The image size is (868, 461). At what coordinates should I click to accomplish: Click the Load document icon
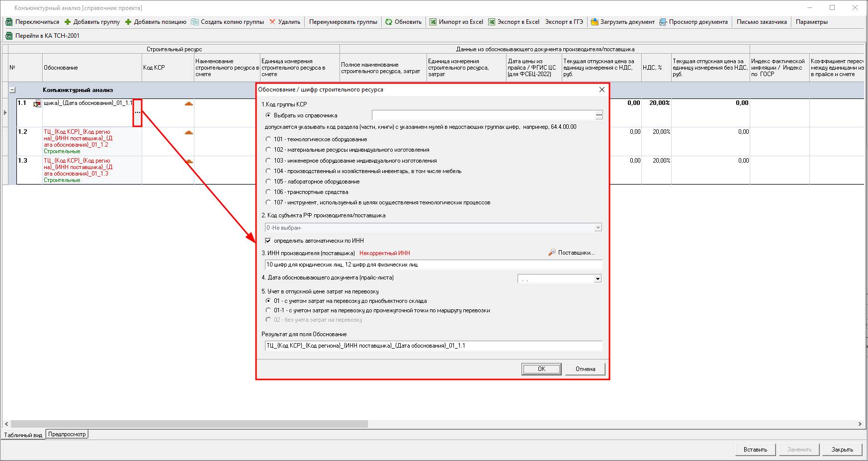point(594,22)
